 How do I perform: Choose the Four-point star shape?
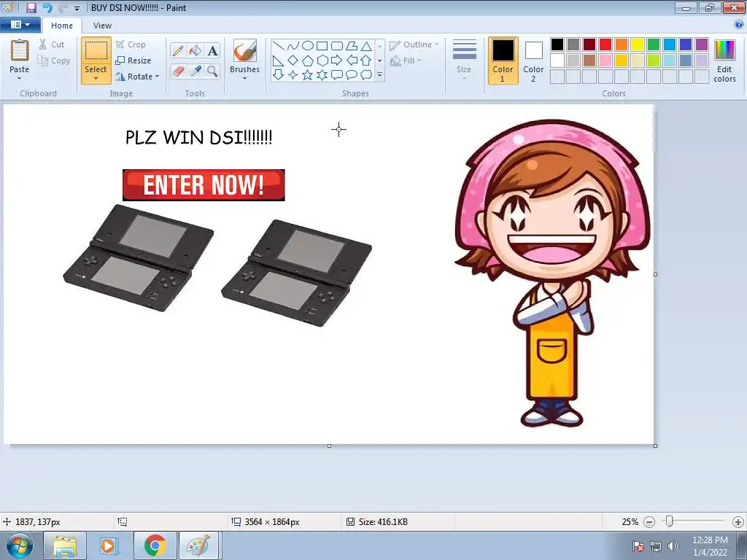click(293, 75)
